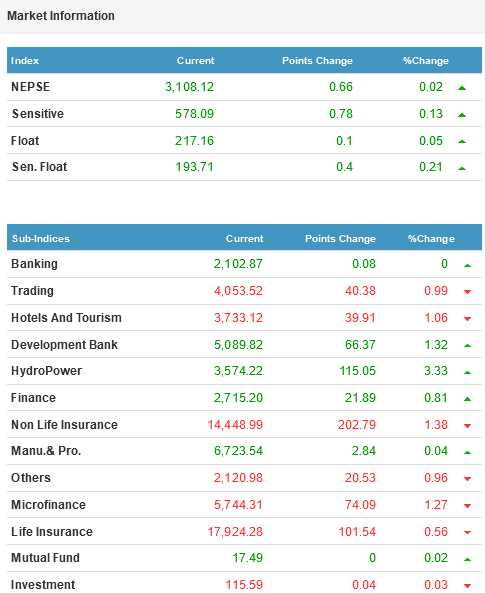Click Hotels And Tourism value 3,733.12
This screenshot has width=485, height=593.
[238, 318]
